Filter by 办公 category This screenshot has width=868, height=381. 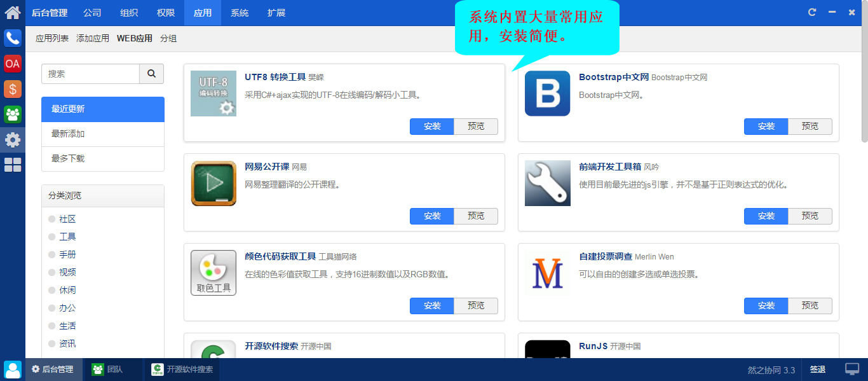click(x=67, y=308)
